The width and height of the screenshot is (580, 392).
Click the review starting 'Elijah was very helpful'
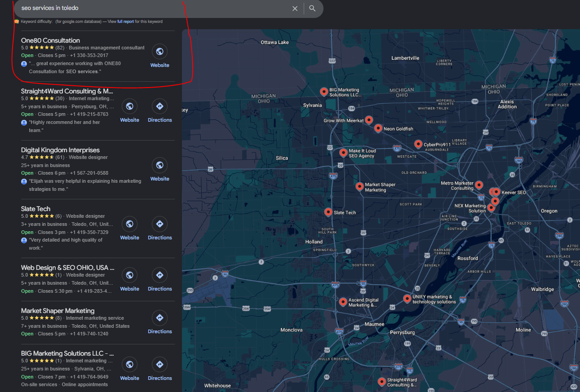85,185
